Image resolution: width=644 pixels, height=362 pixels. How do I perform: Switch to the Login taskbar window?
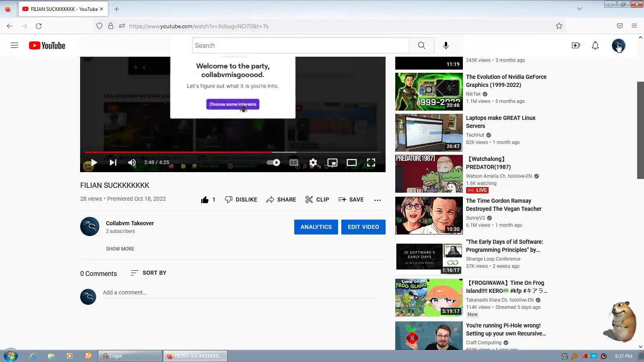tap(130, 356)
